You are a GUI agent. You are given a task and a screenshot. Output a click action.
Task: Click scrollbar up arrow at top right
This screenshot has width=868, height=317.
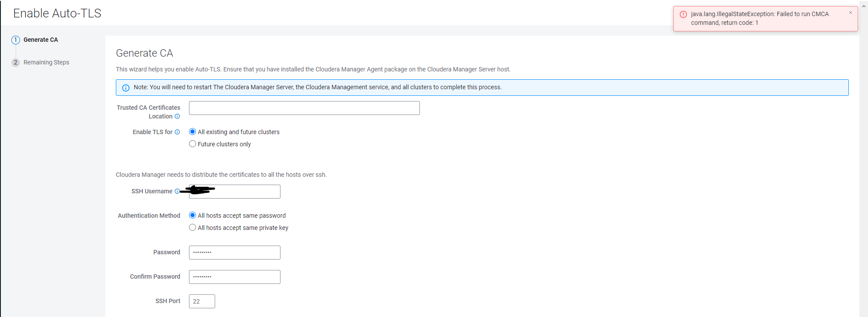click(864, 6)
